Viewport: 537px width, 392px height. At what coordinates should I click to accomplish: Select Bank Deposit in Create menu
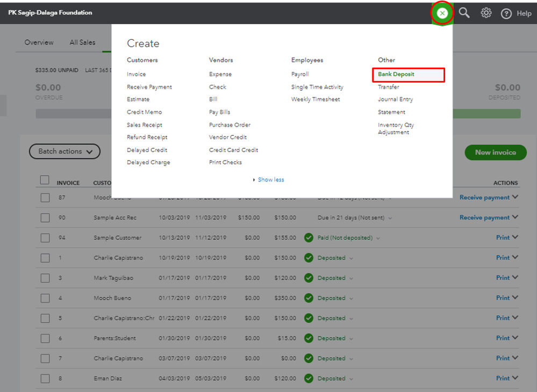(396, 75)
